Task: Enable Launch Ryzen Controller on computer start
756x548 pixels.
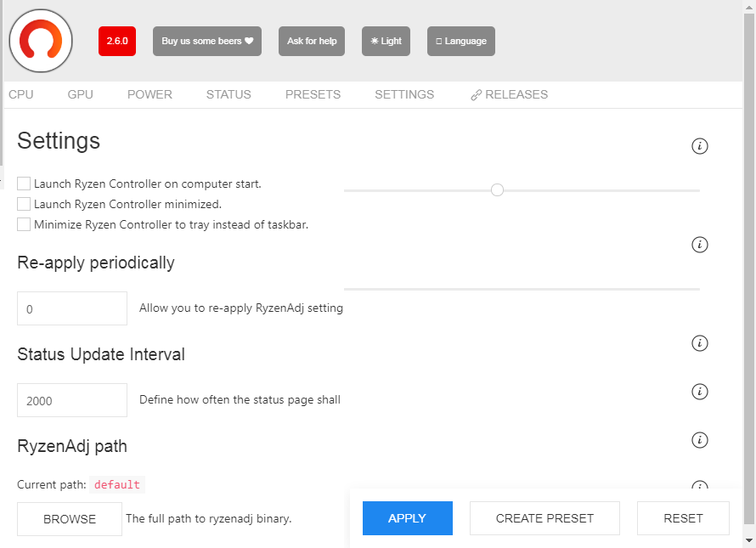Action: (24, 184)
